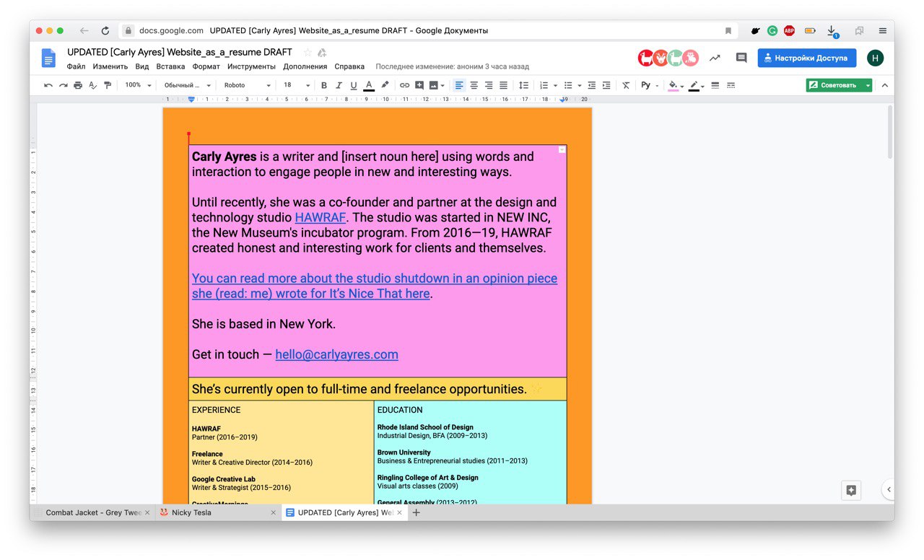Run spell check with the A-checkmark icon

pyautogui.click(x=92, y=85)
